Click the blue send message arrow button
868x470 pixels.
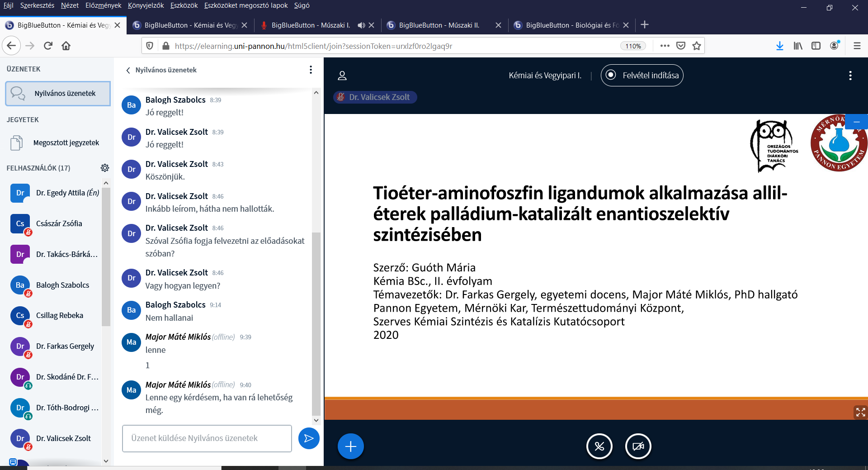(x=309, y=438)
